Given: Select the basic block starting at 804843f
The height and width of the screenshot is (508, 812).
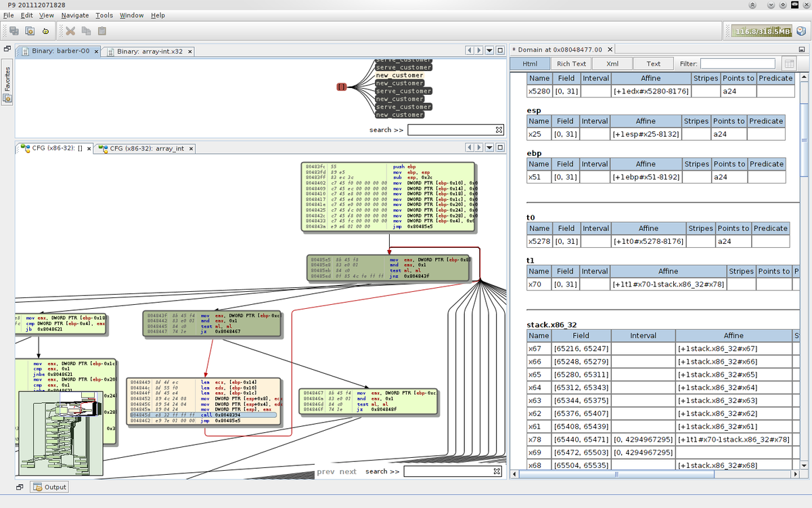Looking at the screenshot, I should click(x=212, y=324).
